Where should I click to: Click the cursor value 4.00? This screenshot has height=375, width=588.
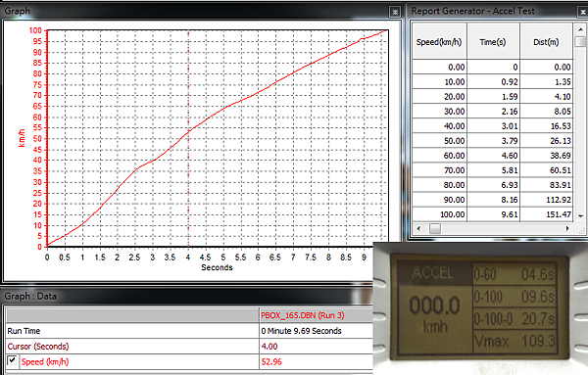point(269,347)
